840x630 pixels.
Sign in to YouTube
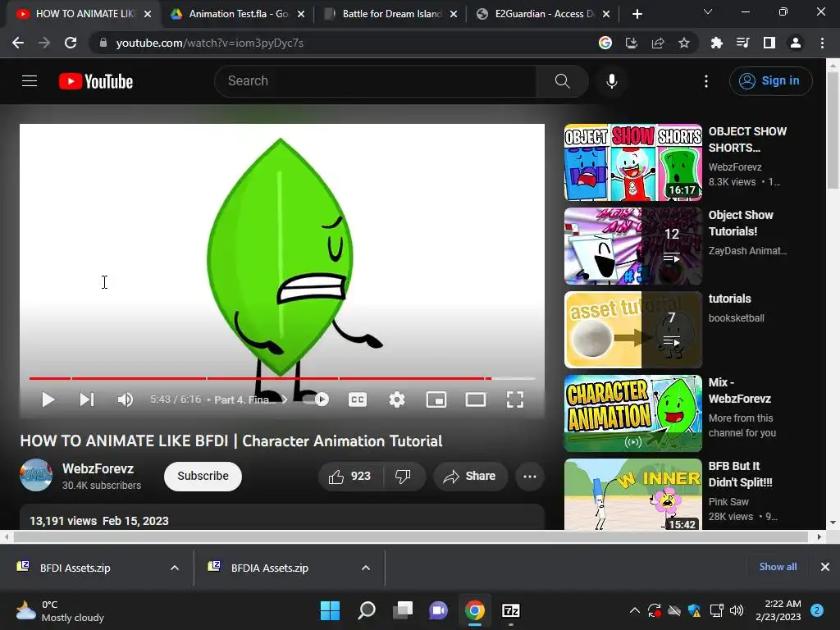770,81
